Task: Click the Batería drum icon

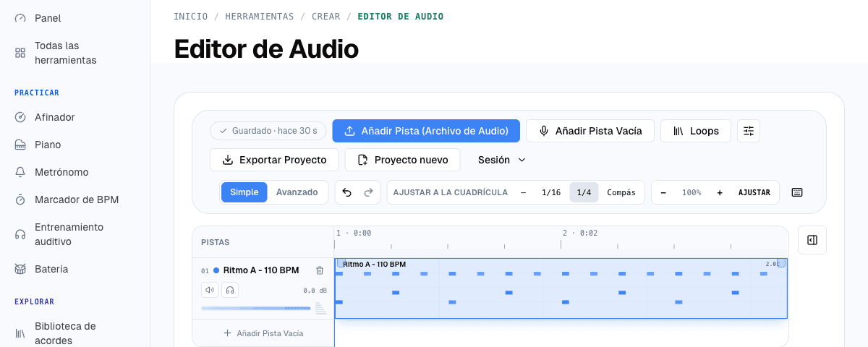Action: click(x=20, y=269)
